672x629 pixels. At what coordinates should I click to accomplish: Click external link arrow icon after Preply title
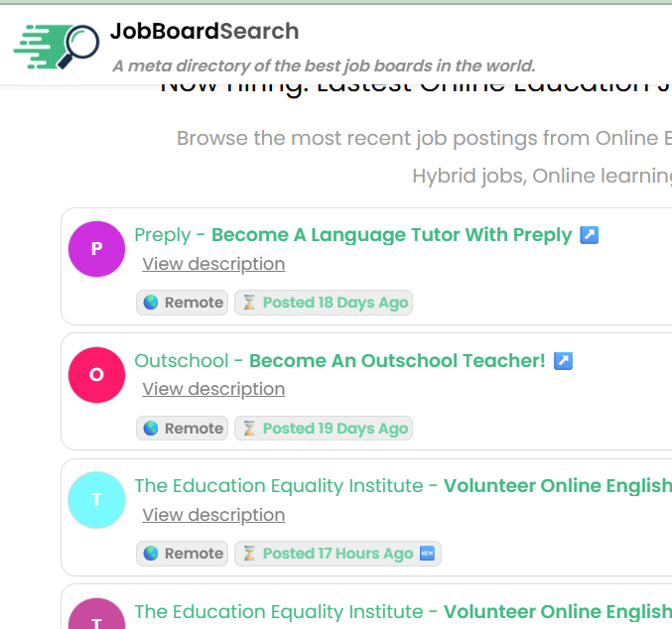[x=589, y=235]
